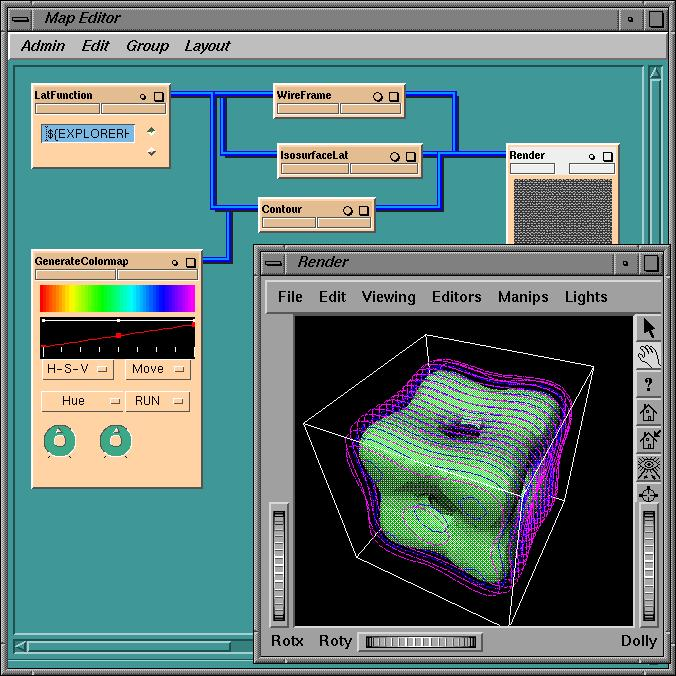
Task: Toggle the Contour module's round button
Action: click(x=348, y=211)
